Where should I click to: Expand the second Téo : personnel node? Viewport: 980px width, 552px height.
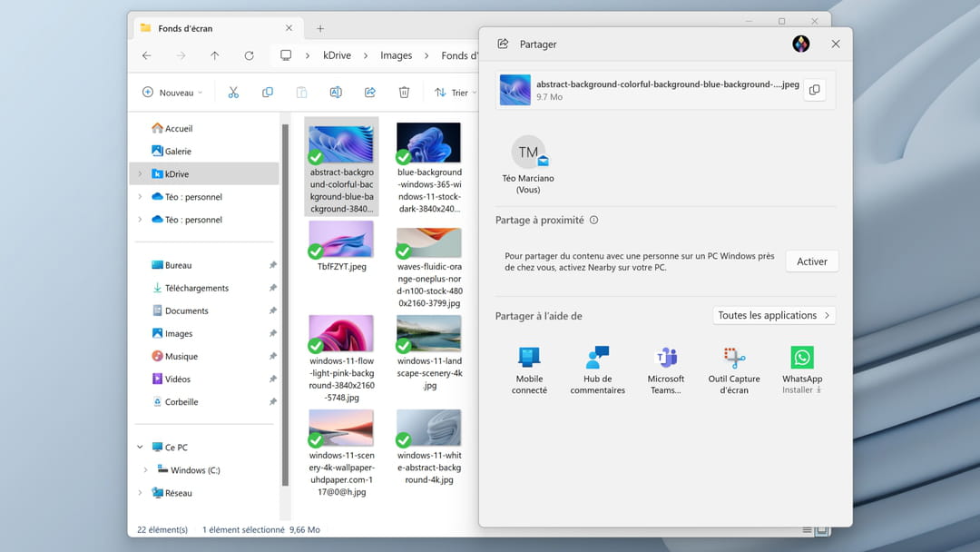click(x=140, y=220)
